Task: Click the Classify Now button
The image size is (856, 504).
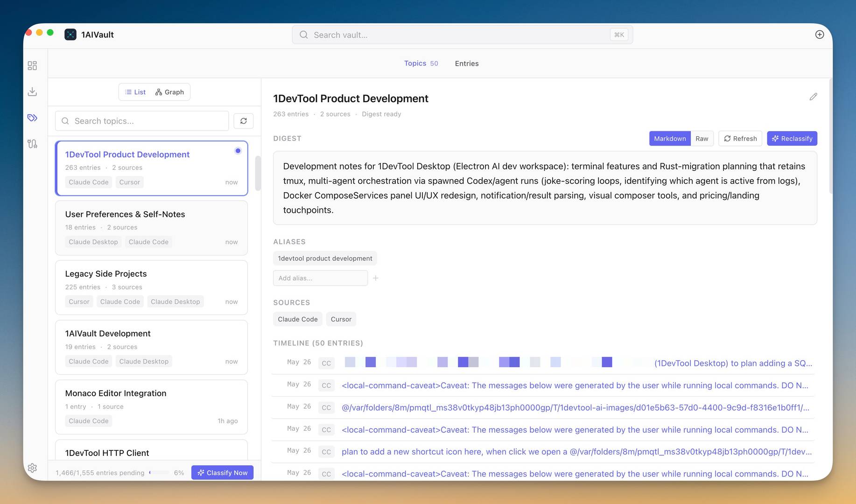Action: pos(223,473)
